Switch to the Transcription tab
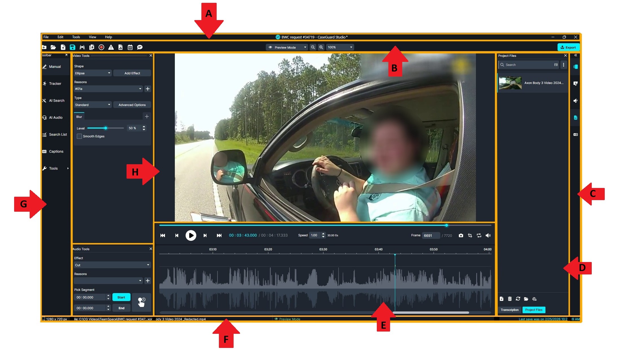Image resolution: width=644 pixels, height=355 pixels. click(510, 310)
